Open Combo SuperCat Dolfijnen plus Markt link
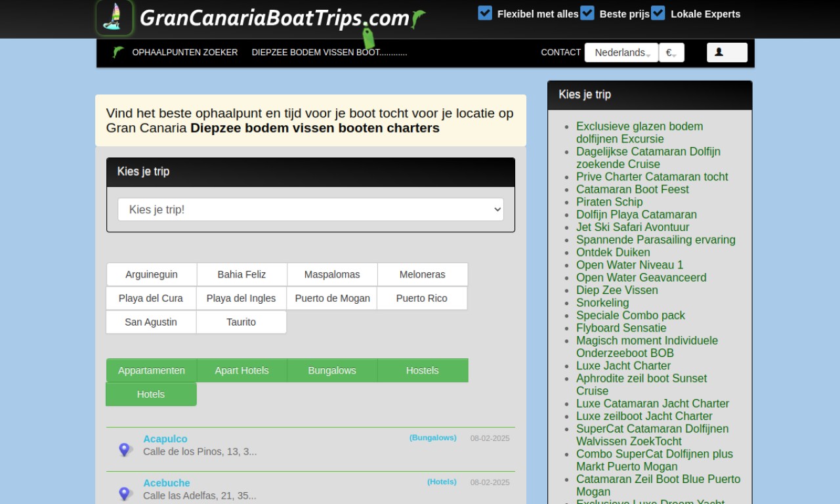The height and width of the screenshot is (504, 840). tap(654, 460)
